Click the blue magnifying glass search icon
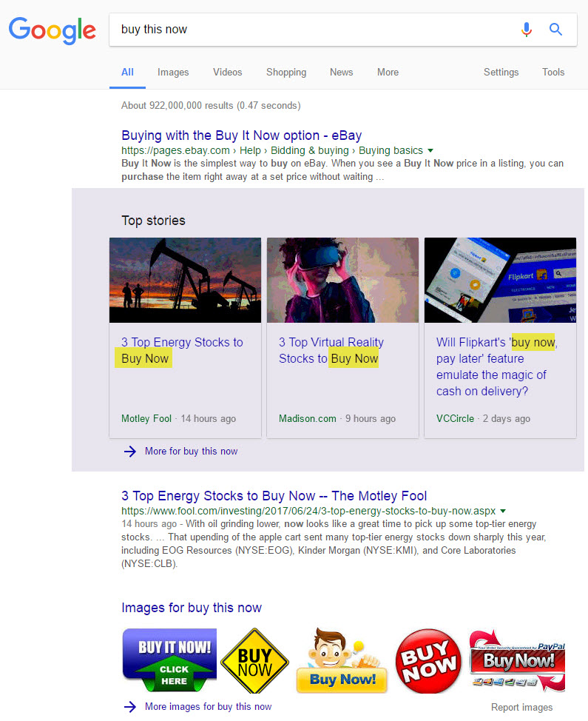This screenshot has width=588, height=721. point(556,30)
